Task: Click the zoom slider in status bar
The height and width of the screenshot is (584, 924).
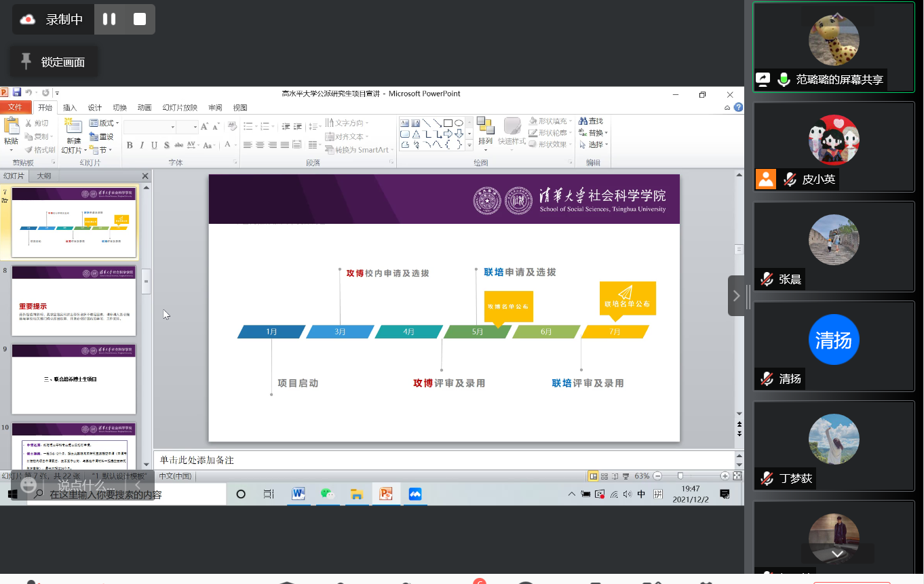Action: click(680, 476)
